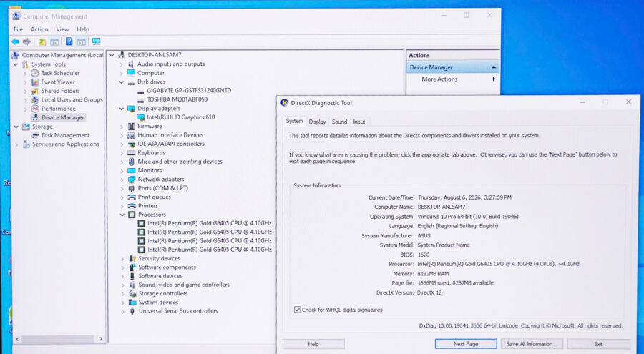Expand the System devices node
Viewport: 644px width, 354px height.
(x=122, y=303)
